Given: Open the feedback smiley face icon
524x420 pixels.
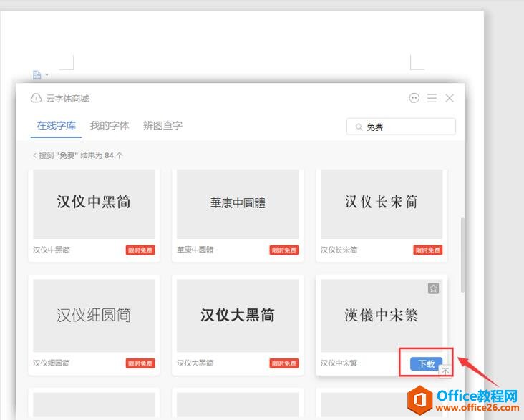Looking at the screenshot, I should tap(414, 98).
